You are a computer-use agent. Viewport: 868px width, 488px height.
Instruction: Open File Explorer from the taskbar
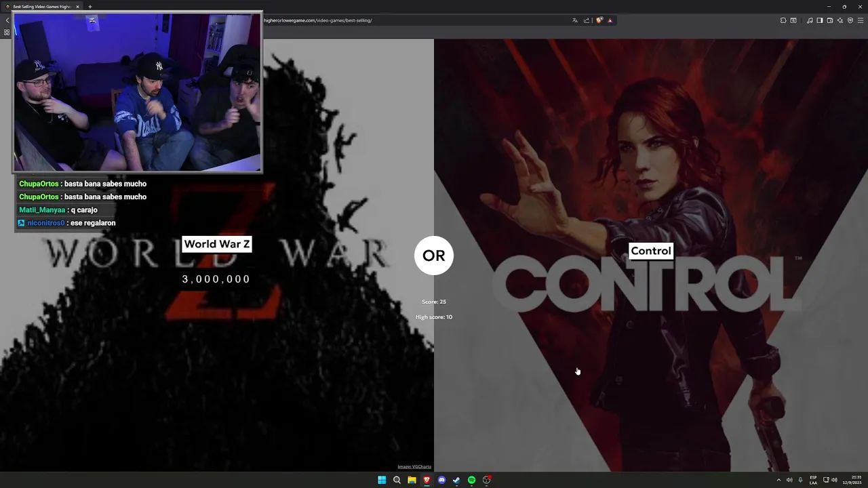pos(412,480)
